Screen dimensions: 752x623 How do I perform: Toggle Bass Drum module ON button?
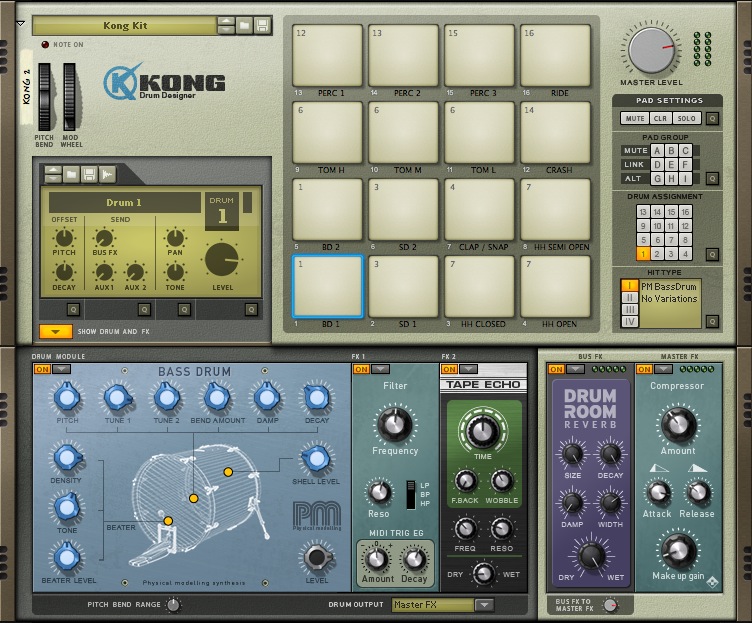tap(42, 369)
